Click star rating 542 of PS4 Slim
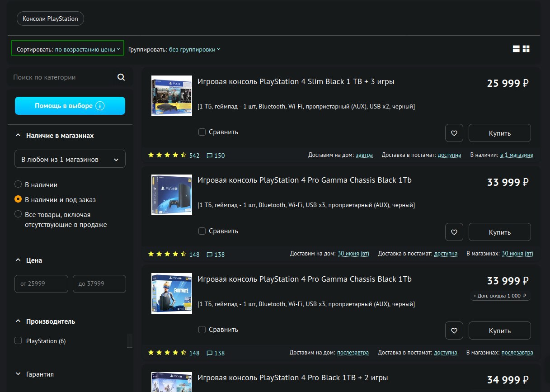 (174, 155)
